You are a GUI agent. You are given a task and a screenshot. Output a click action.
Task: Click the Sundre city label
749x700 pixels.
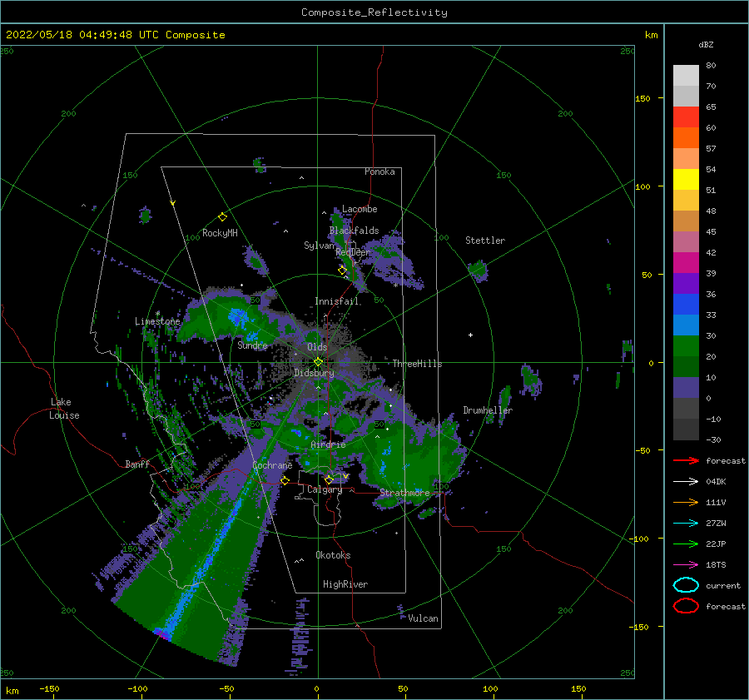[x=253, y=345]
